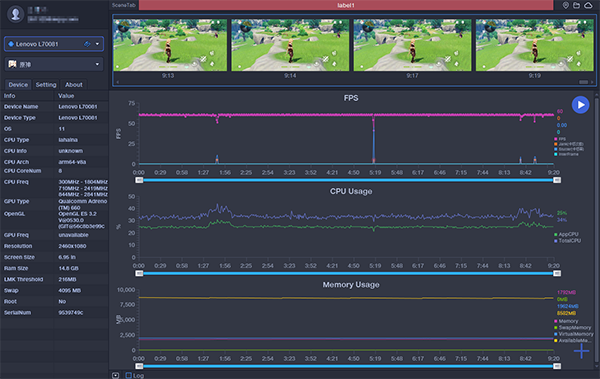The height and width of the screenshot is (379, 600).
Task: Switch to the Setting tab
Action: click(46, 85)
